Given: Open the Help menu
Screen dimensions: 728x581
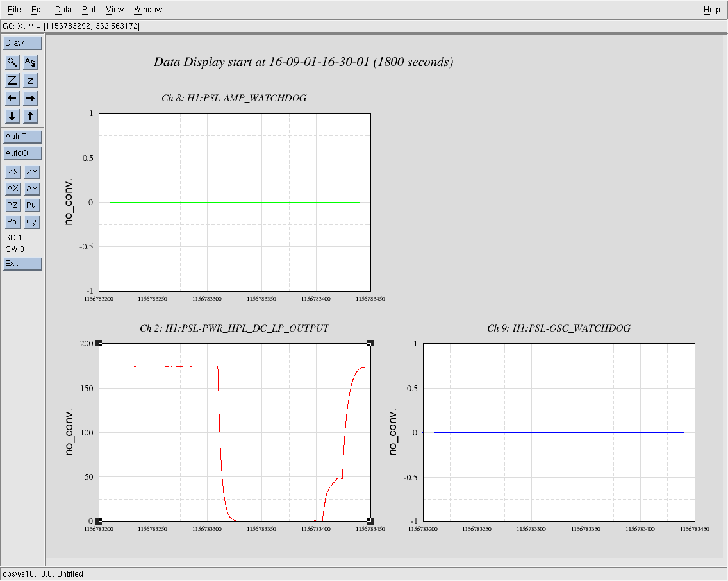Looking at the screenshot, I should point(711,9).
